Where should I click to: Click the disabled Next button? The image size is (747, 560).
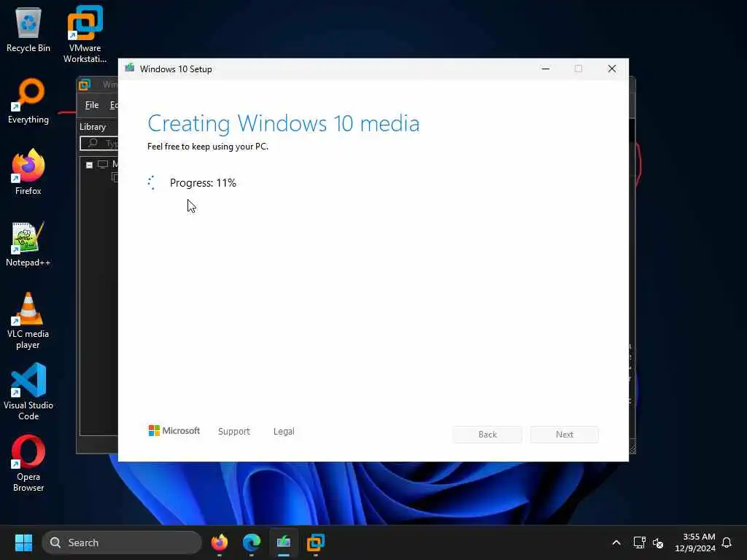click(565, 435)
